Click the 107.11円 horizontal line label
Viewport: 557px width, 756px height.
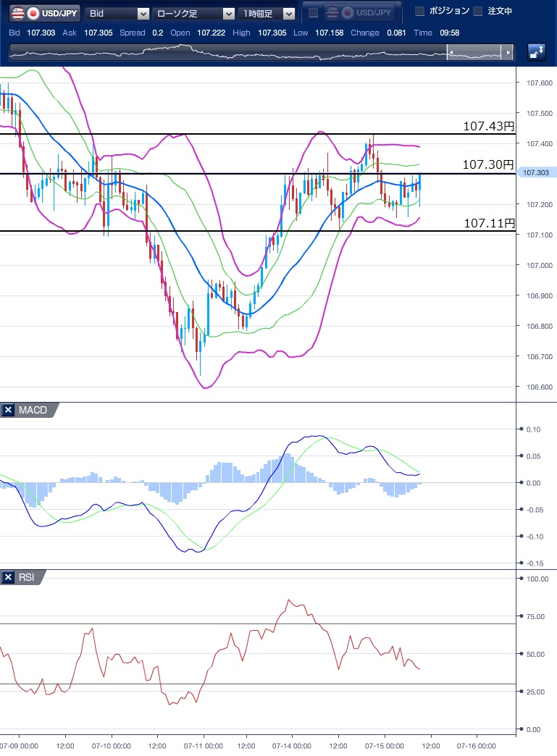pyautogui.click(x=488, y=224)
